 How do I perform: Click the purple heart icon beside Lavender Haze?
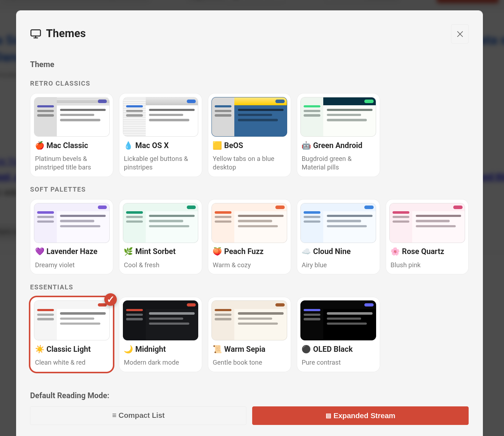click(x=40, y=252)
